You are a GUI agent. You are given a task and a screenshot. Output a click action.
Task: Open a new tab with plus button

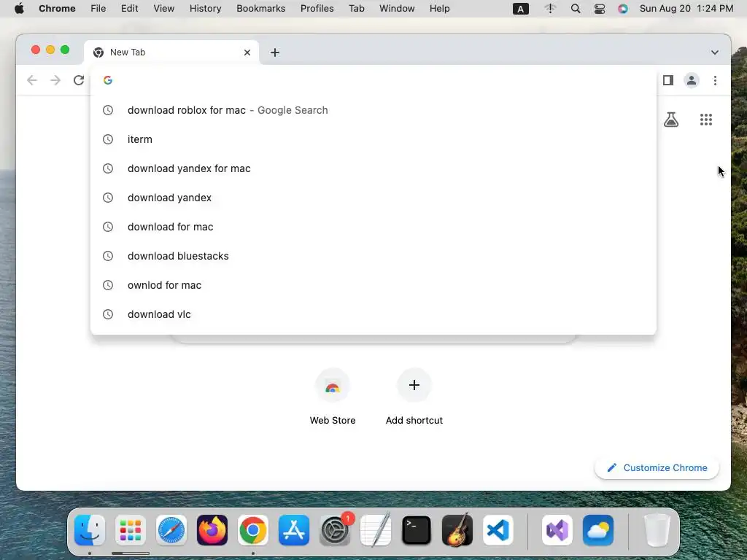pyautogui.click(x=275, y=52)
